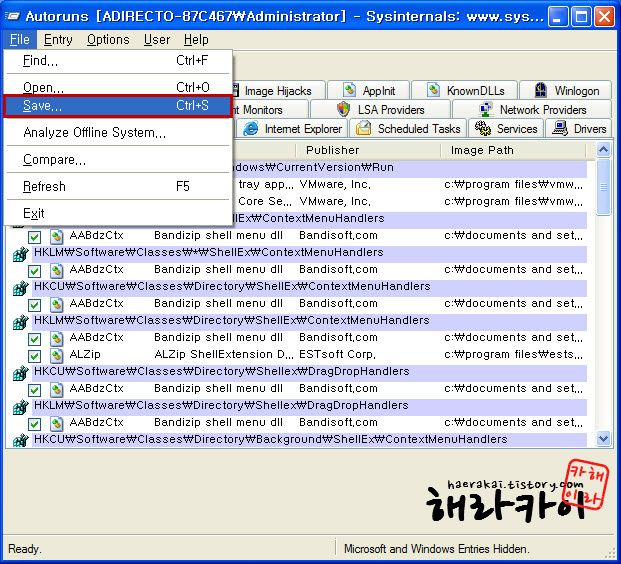621x564 pixels.
Task: Choose Open... from File menu
Action: (118, 87)
